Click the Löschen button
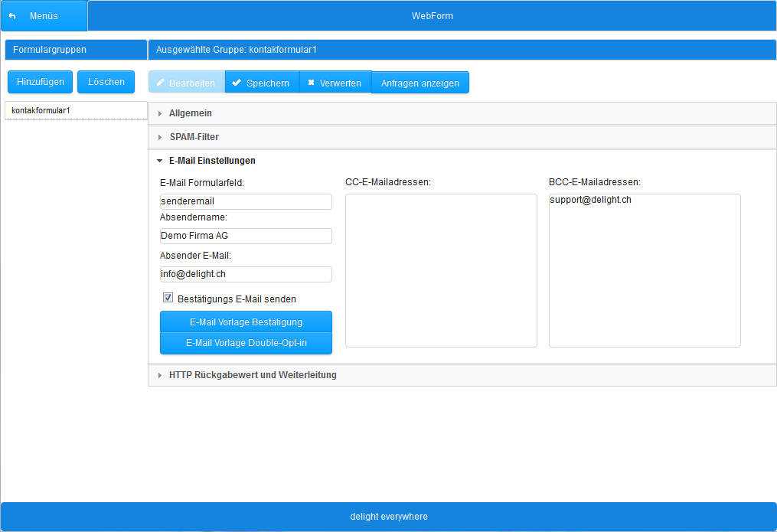 click(x=106, y=82)
